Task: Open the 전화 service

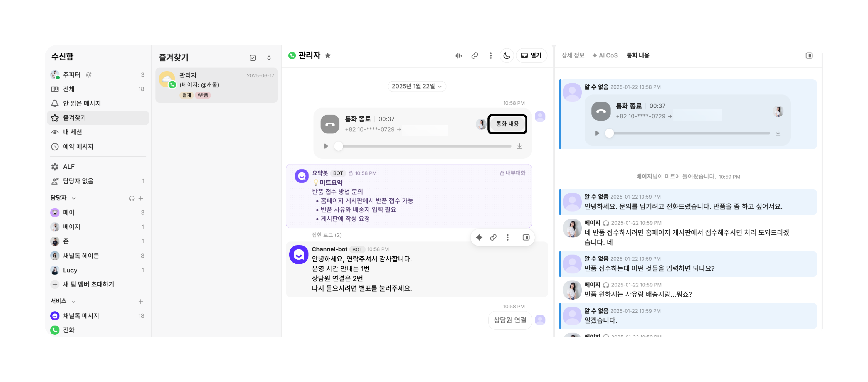Action: coord(98,330)
